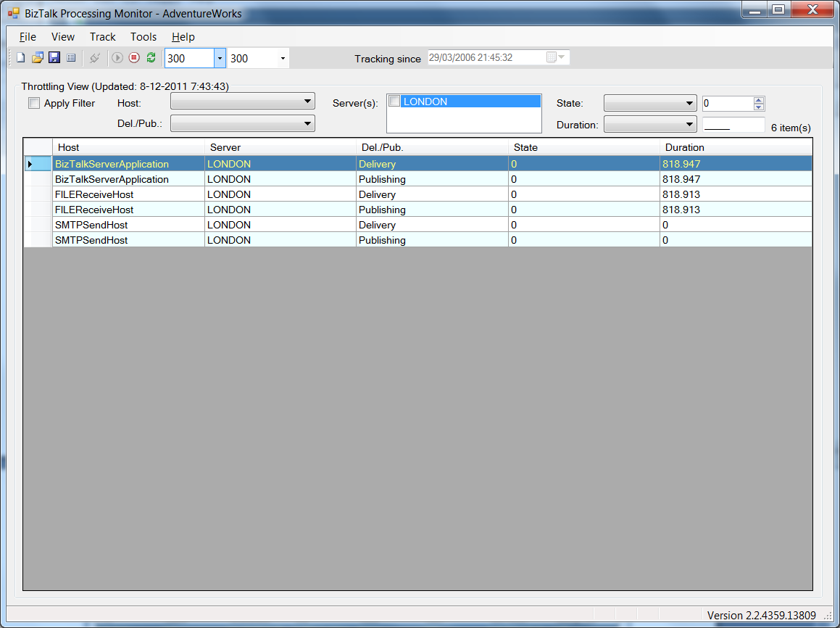The image size is (840, 628).
Task: Open the View menu
Action: tap(62, 37)
